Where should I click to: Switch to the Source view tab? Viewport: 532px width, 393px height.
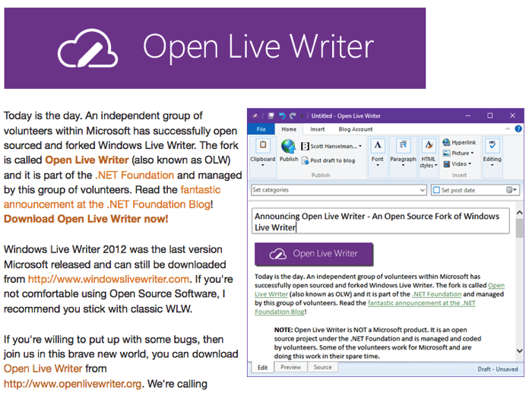[x=323, y=367]
